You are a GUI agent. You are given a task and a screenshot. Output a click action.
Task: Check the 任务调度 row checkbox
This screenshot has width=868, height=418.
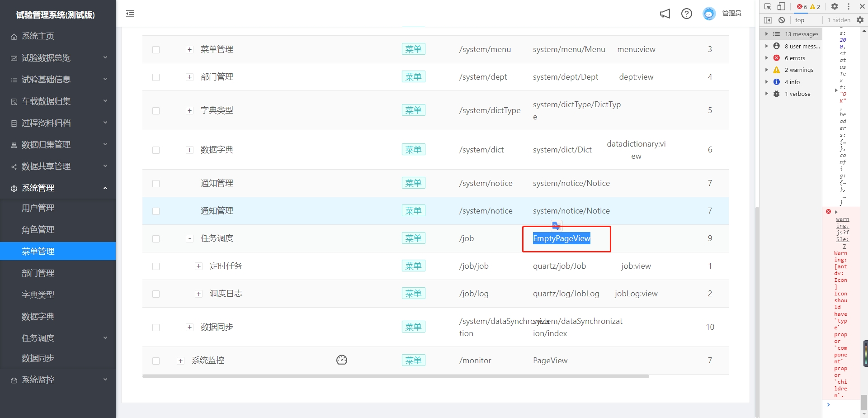(x=156, y=239)
